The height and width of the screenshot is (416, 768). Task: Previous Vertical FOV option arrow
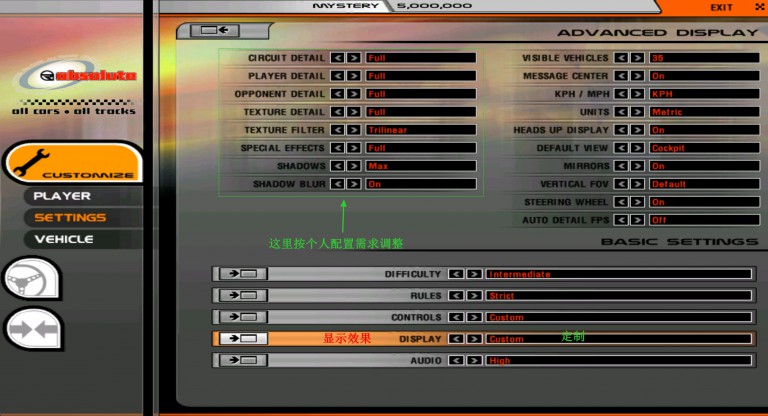point(621,184)
